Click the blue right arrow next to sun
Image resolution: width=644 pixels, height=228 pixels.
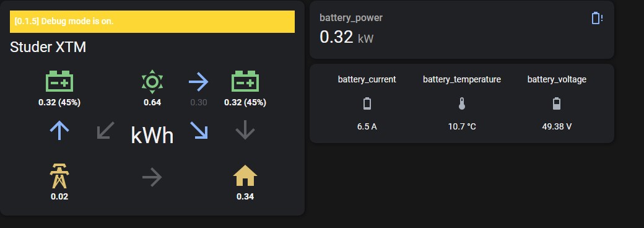(198, 82)
